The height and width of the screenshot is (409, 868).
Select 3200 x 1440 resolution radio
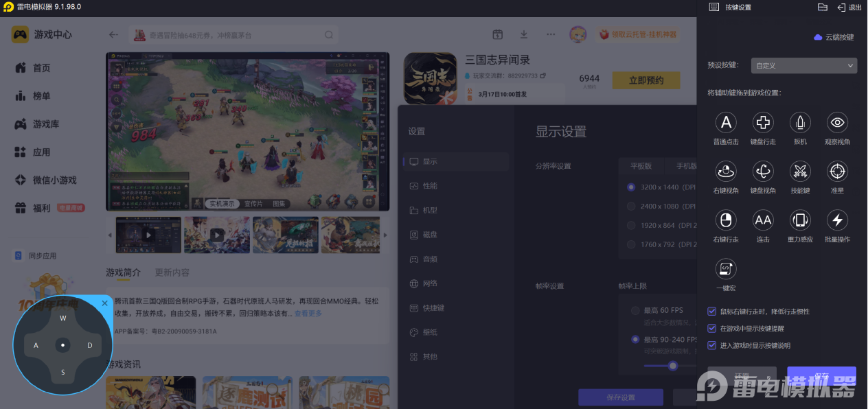(631, 187)
